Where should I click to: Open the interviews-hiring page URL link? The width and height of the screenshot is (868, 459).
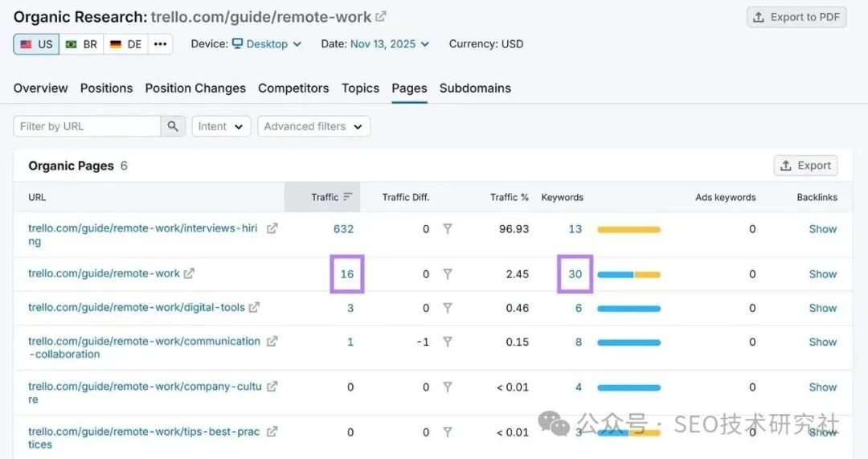click(x=143, y=234)
